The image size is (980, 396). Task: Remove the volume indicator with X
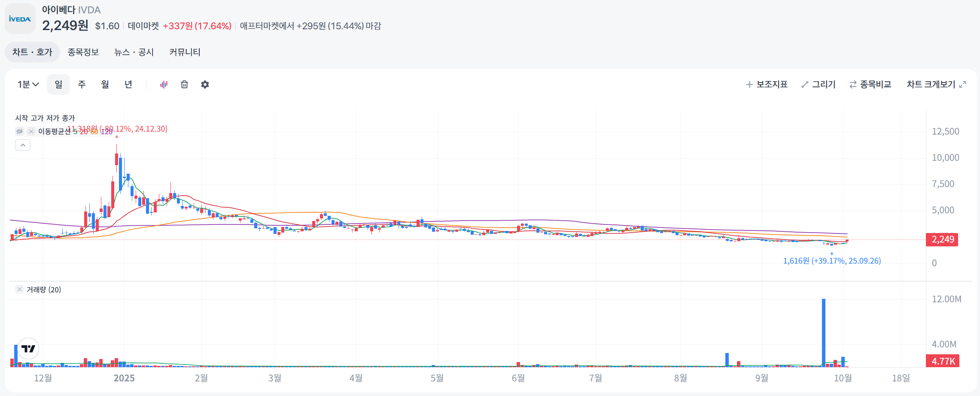(19, 289)
